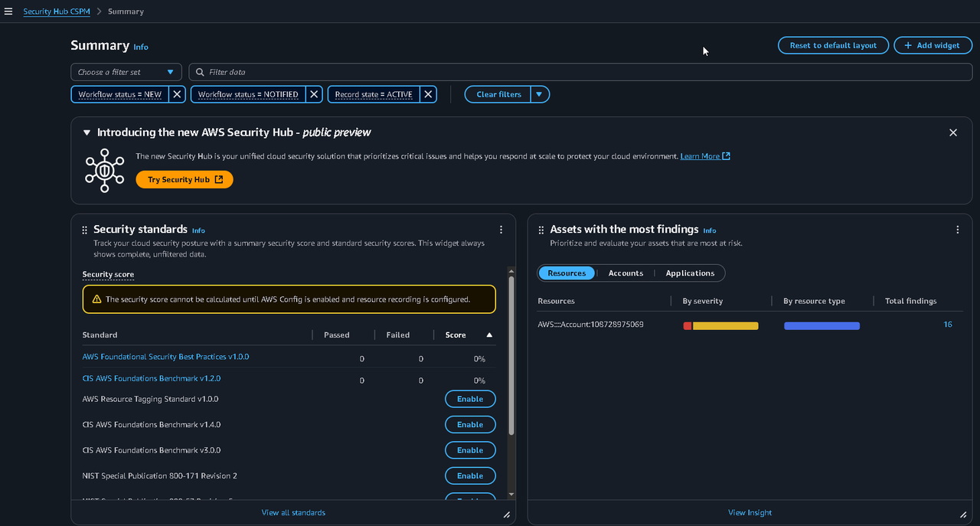Open Security standards widget options menu
This screenshot has width=980, height=526.
[x=501, y=230]
